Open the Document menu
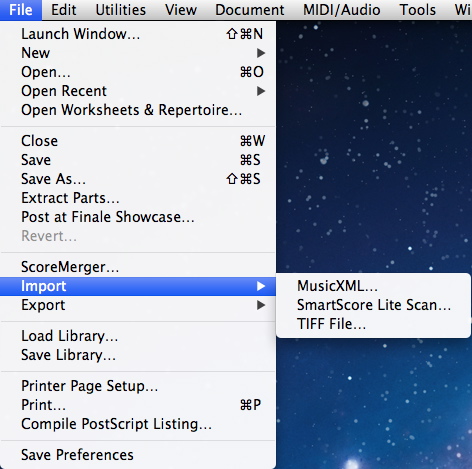 (x=250, y=10)
